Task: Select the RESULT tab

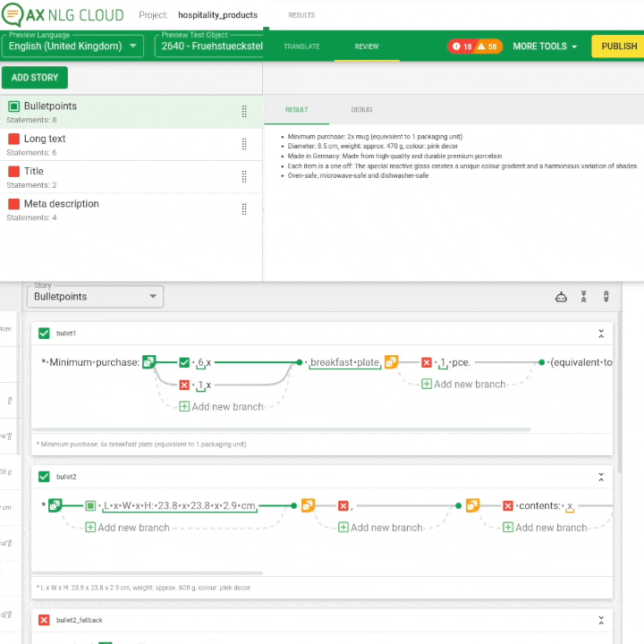Action: 297,110
